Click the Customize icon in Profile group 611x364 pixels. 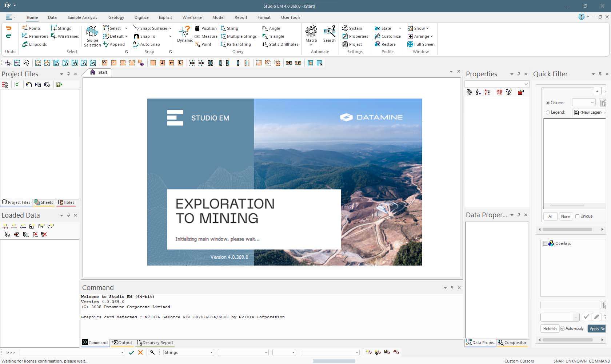(x=387, y=36)
